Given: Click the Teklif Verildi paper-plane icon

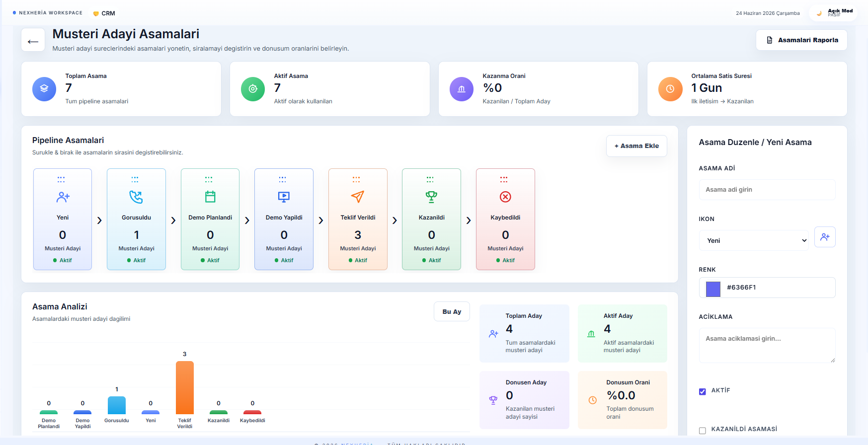Looking at the screenshot, I should [x=358, y=197].
